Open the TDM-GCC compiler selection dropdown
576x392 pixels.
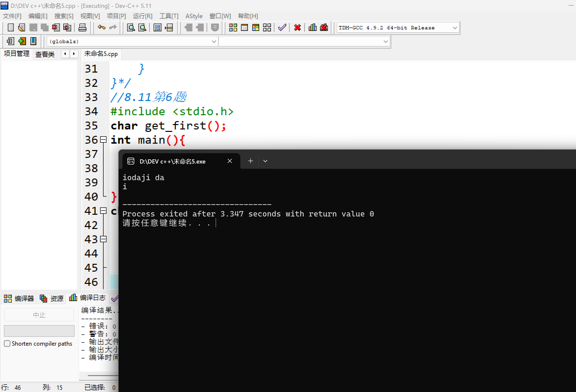(455, 28)
